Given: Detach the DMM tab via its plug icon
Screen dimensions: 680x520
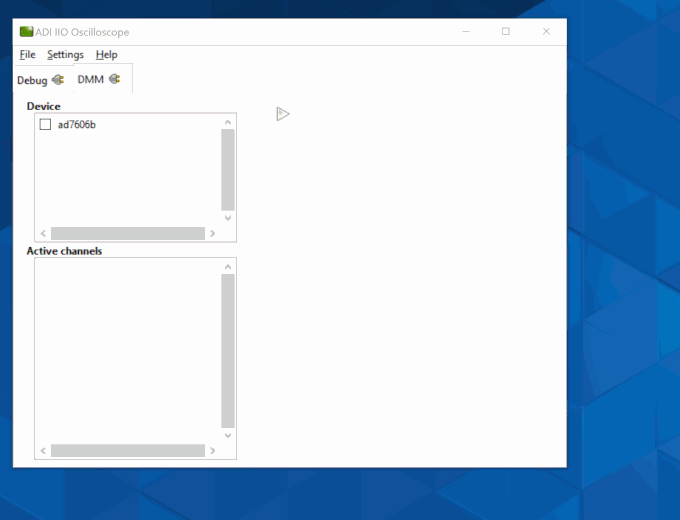Looking at the screenshot, I should pos(114,79).
